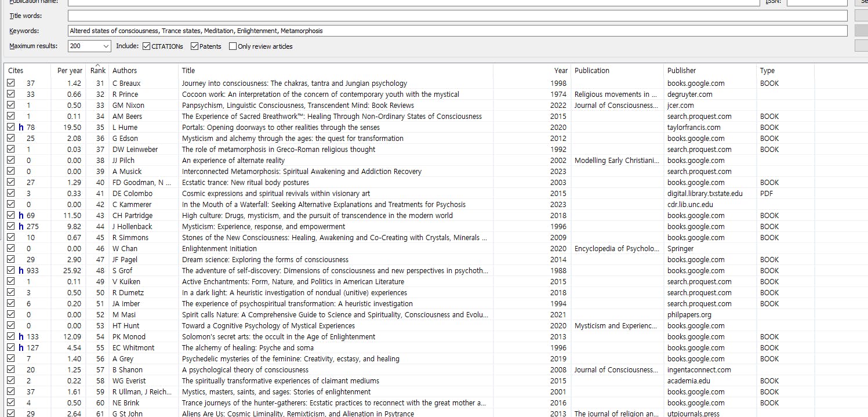This screenshot has width=868, height=417.
Task: Select 'Toward a Cognitive Psychology of Mystical Experiences'
Action: (x=268, y=326)
